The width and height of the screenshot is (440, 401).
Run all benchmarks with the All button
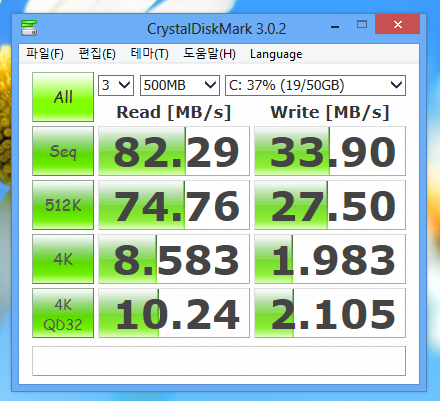pos(63,97)
